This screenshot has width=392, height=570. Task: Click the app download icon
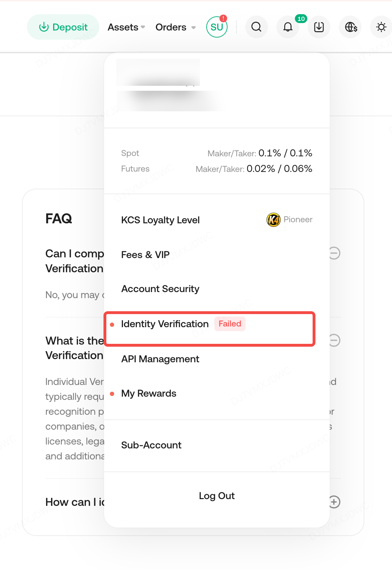pyautogui.click(x=319, y=27)
